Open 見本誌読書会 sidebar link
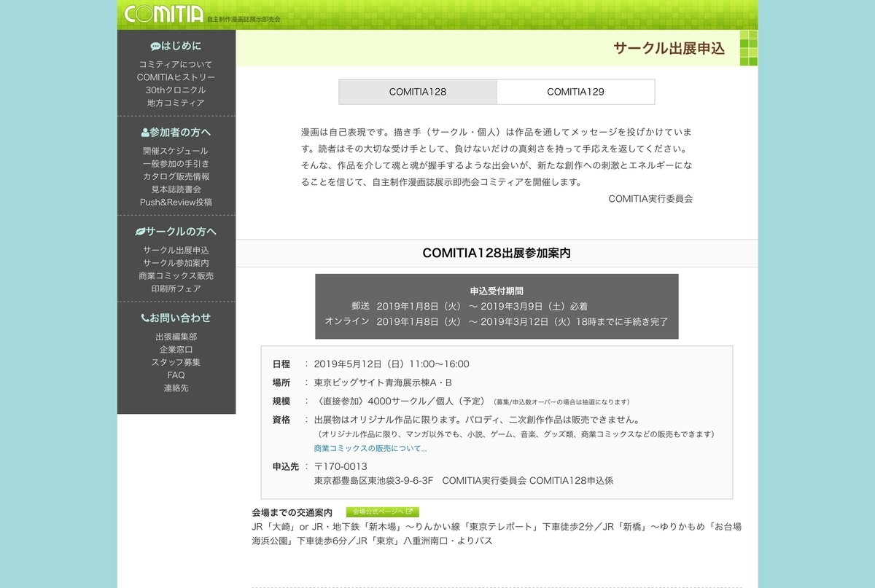The height and width of the screenshot is (588, 875). coord(176,189)
